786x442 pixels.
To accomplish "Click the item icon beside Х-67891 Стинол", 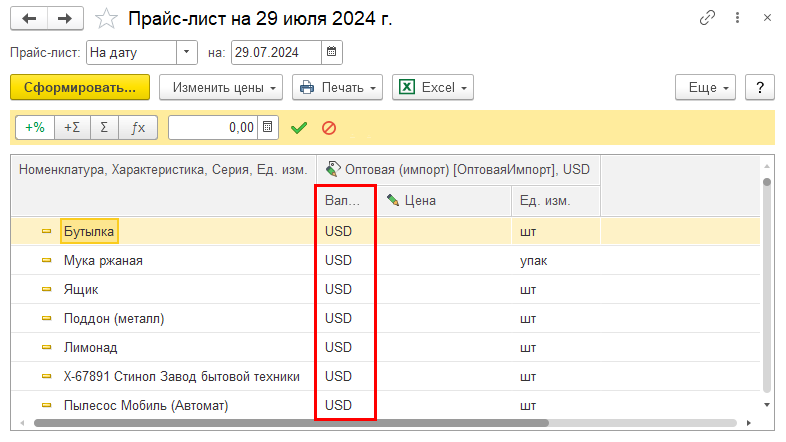I will click(47, 377).
